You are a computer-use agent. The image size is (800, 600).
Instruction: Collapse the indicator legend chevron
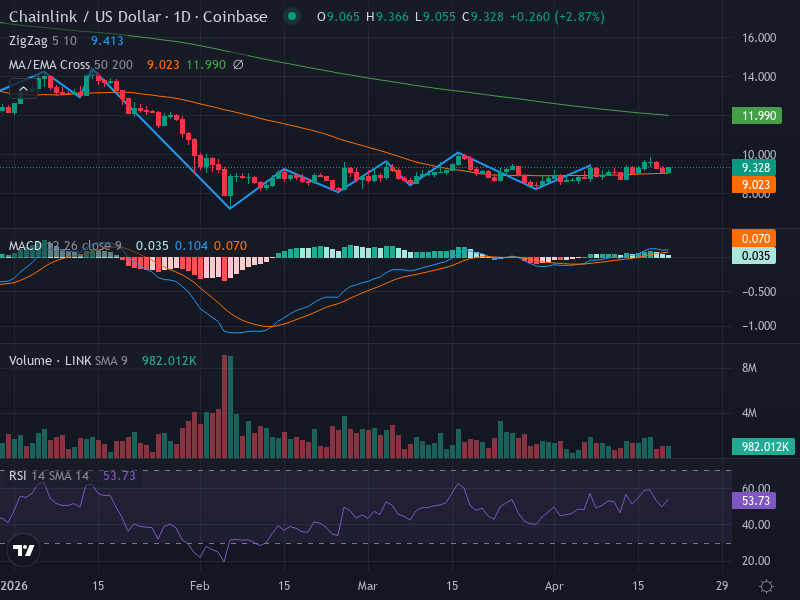[x=23, y=89]
